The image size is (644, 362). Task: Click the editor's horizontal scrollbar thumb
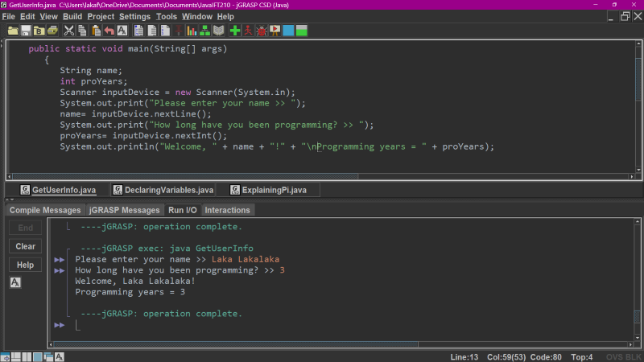(x=185, y=176)
